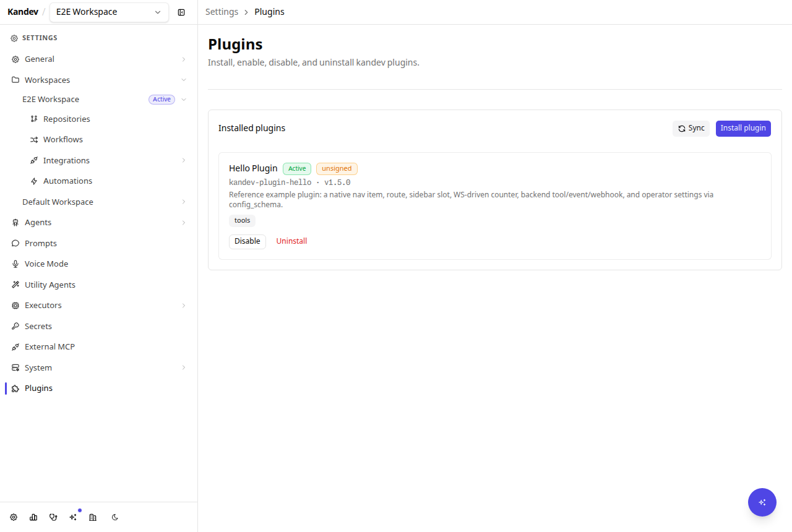Viewport: 792px width, 532px height.
Task: Click the General gear icon
Action: pyautogui.click(x=15, y=59)
